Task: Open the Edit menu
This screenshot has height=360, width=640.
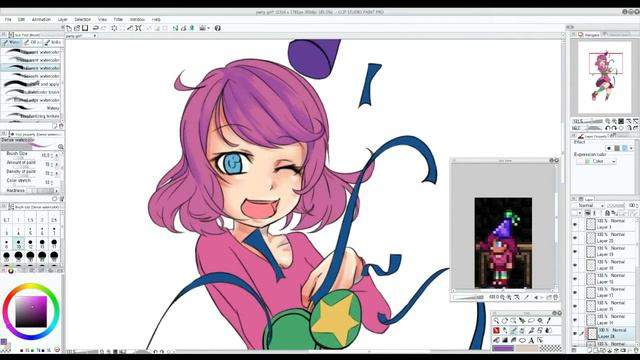Action: 21,19
